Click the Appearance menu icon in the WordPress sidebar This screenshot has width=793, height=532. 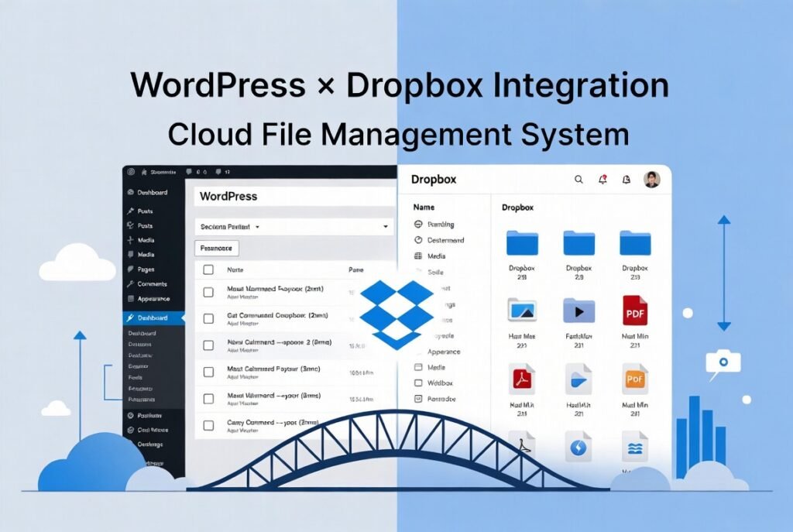[x=130, y=299]
